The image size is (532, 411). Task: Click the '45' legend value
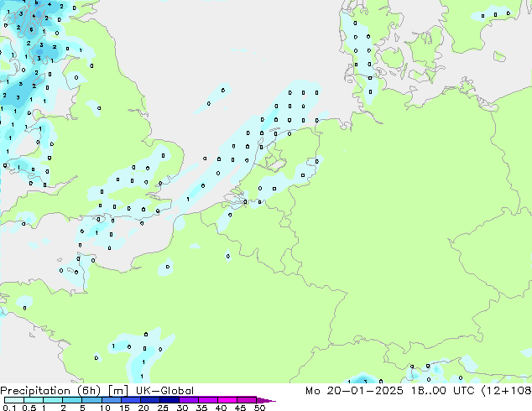240,408
